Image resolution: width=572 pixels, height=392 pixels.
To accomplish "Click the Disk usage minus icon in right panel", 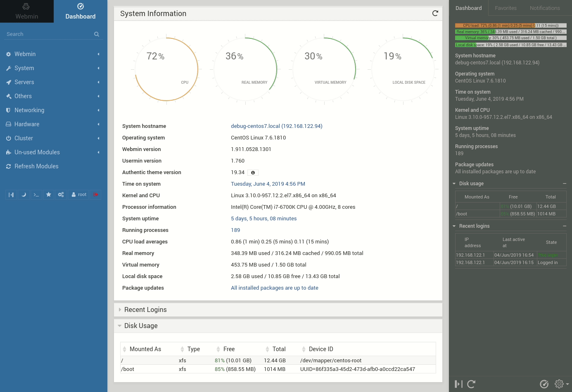I will pos(565,184).
